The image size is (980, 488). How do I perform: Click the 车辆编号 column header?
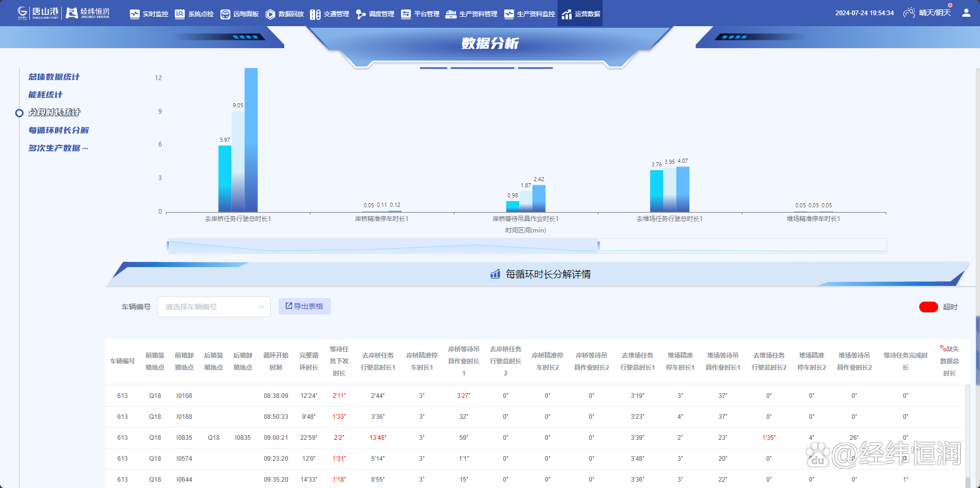pos(122,361)
